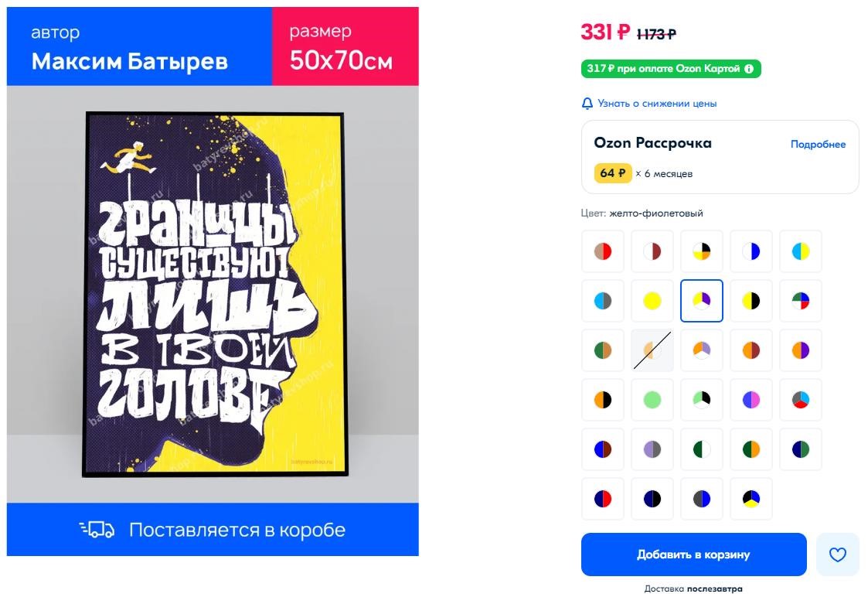Open the info icon on Ozon Card badge
The height and width of the screenshot is (604, 868).
coord(749,69)
